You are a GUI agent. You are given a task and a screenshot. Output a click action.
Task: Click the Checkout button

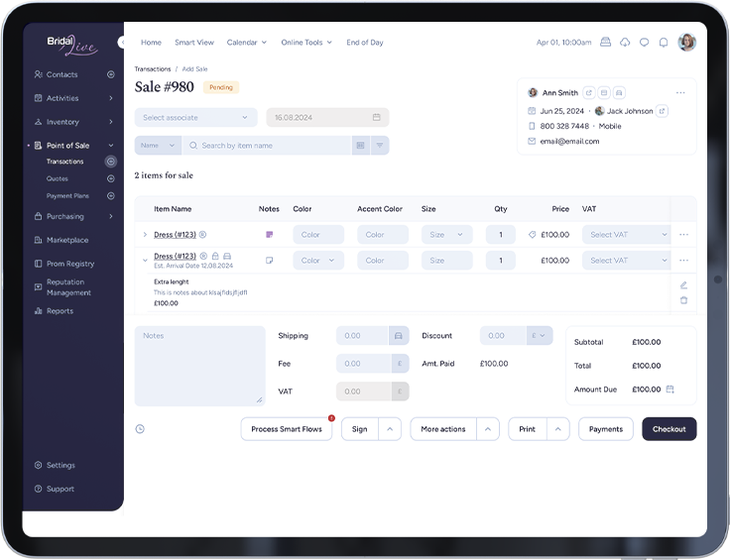tap(669, 429)
